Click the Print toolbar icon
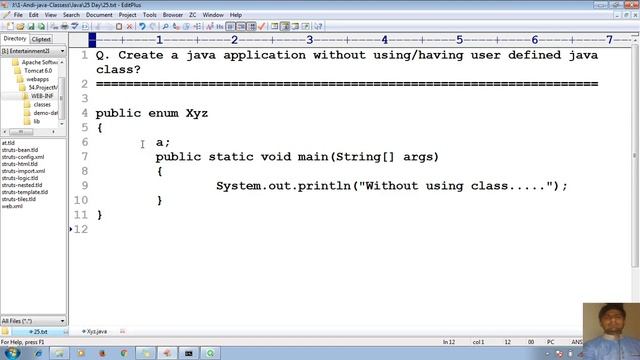Image resolution: width=640 pixels, height=360 pixels. click(x=64, y=27)
